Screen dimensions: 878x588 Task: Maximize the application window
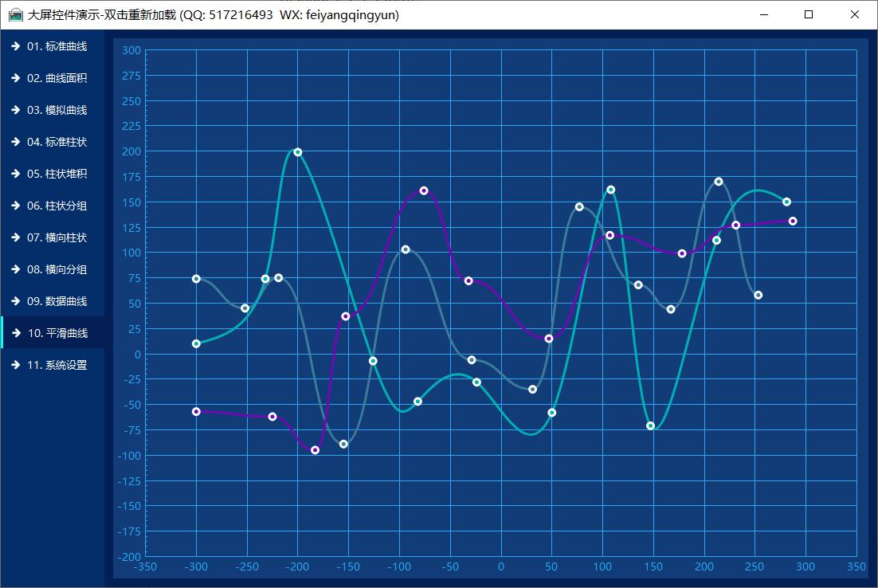point(809,14)
